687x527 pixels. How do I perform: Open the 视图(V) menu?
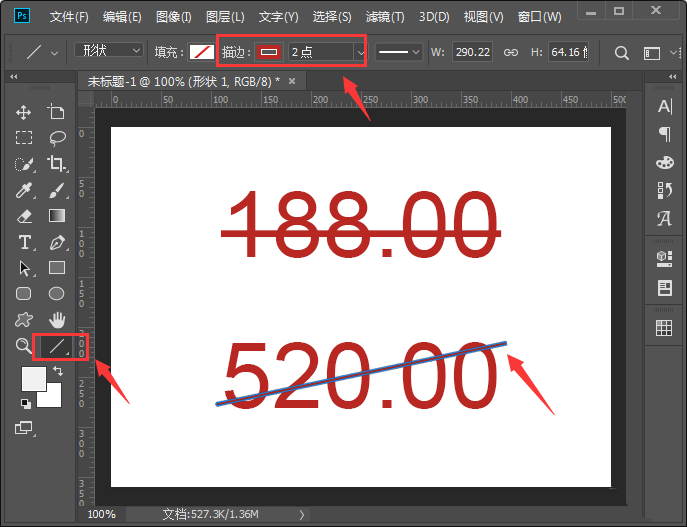[484, 17]
